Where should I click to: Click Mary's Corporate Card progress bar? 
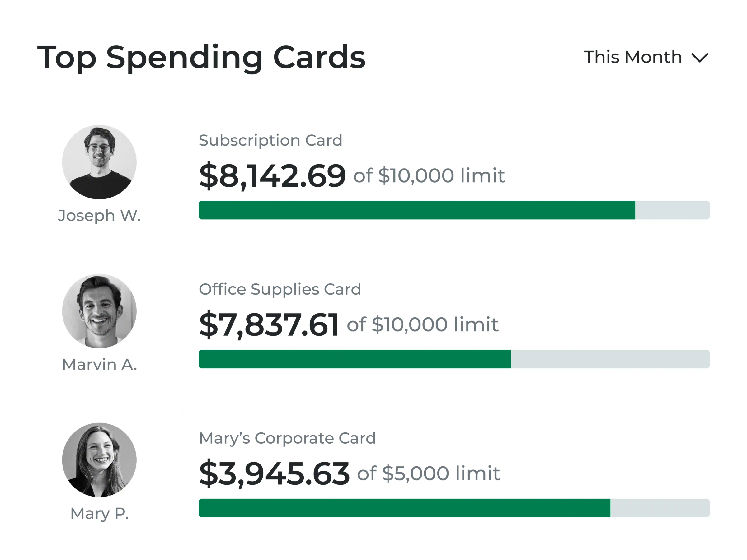(454, 508)
